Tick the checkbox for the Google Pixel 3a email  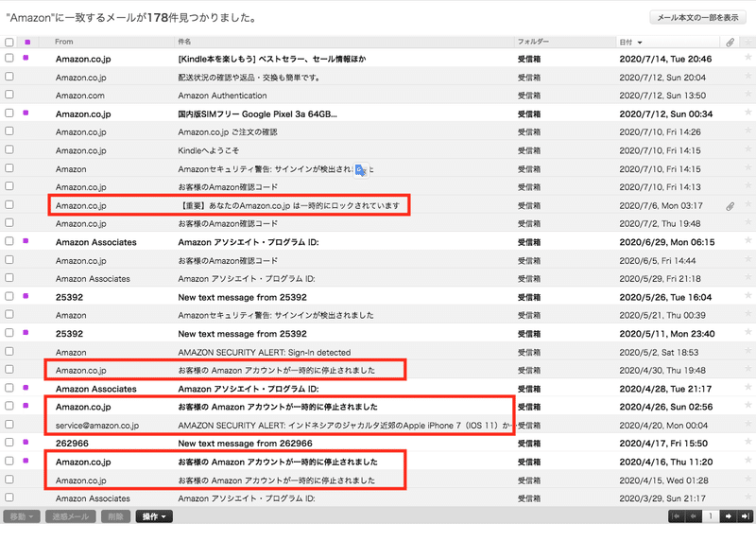tap(9, 113)
